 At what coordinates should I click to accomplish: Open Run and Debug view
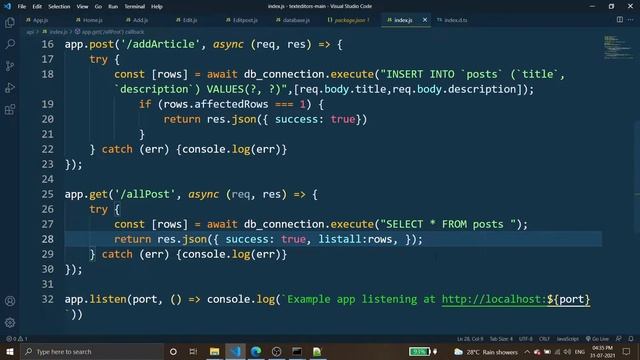pyautogui.click(x=10, y=87)
